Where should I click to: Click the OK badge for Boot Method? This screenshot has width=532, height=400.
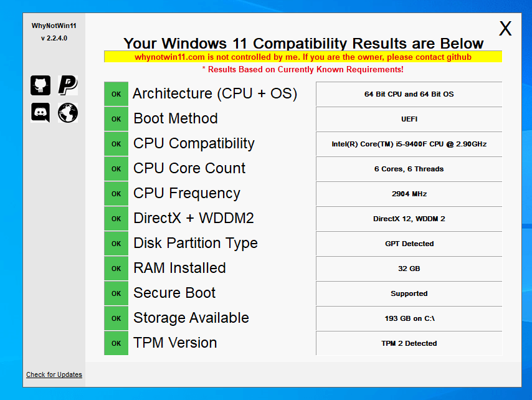point(116,119)
